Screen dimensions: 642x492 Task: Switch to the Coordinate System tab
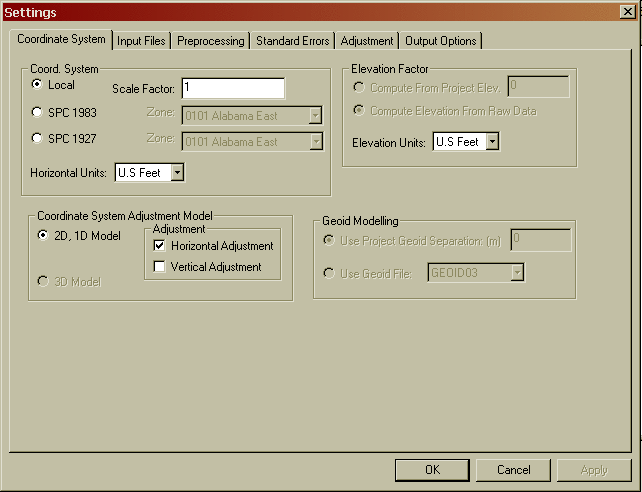pyautogui.click(x=61, y=39)
